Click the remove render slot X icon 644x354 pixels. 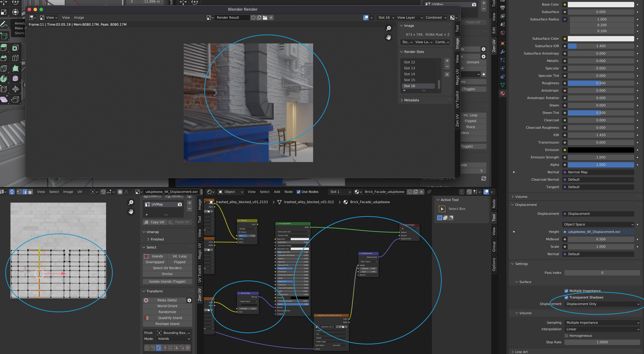(x=447, y=74)
